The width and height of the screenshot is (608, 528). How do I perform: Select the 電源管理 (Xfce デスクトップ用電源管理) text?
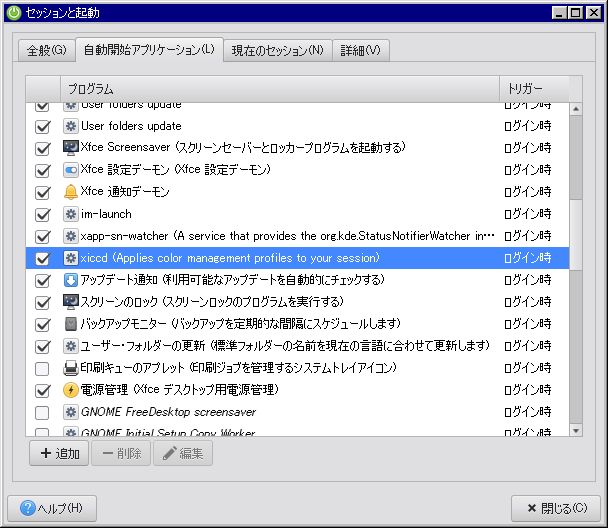(x=180, y=390)
